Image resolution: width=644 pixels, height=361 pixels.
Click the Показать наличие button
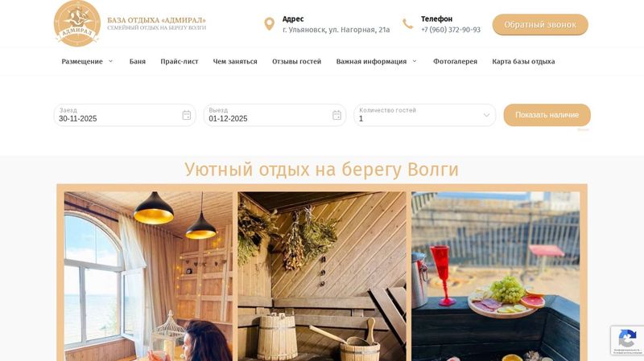coord(547,115)
